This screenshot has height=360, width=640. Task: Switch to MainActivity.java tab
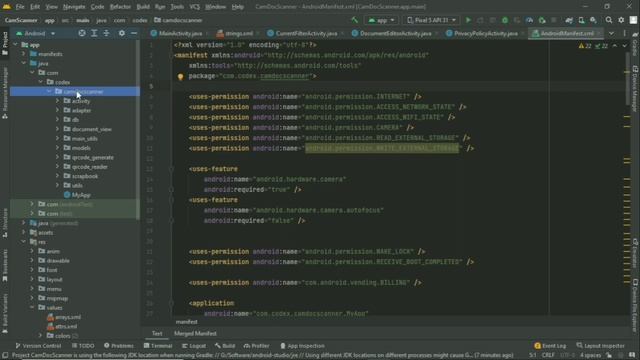click(x=176, y=33)
